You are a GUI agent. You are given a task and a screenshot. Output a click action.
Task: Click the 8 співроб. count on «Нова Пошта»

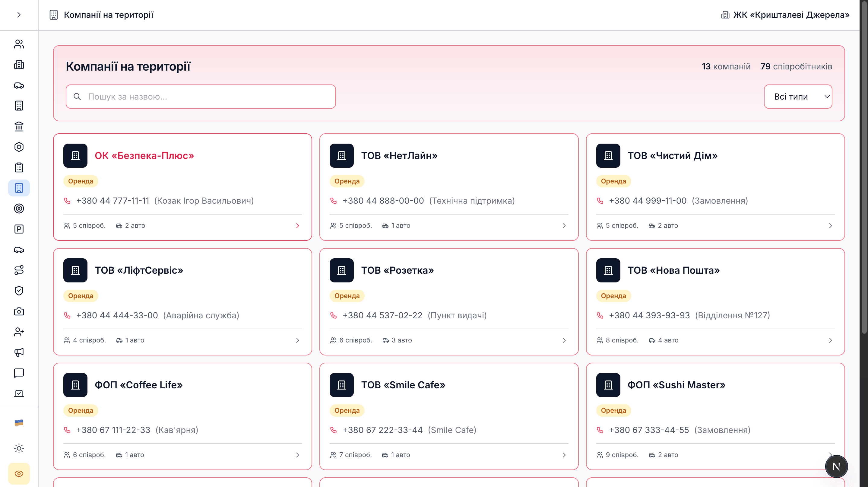pos(618,340)
